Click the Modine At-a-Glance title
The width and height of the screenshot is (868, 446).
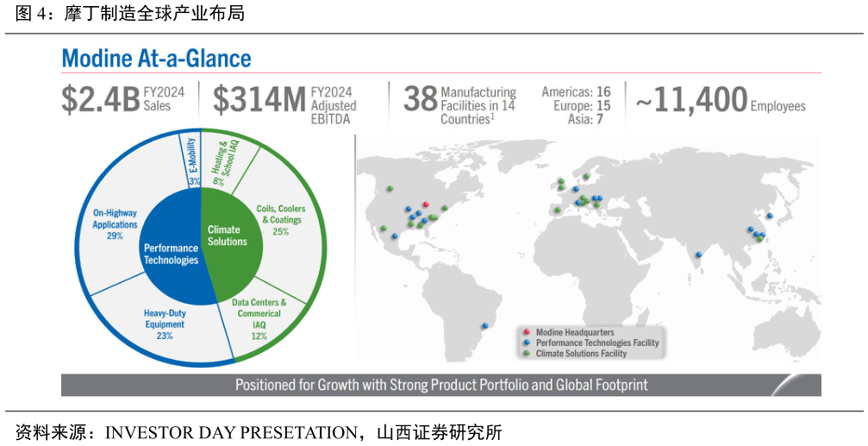coord(156,59)
